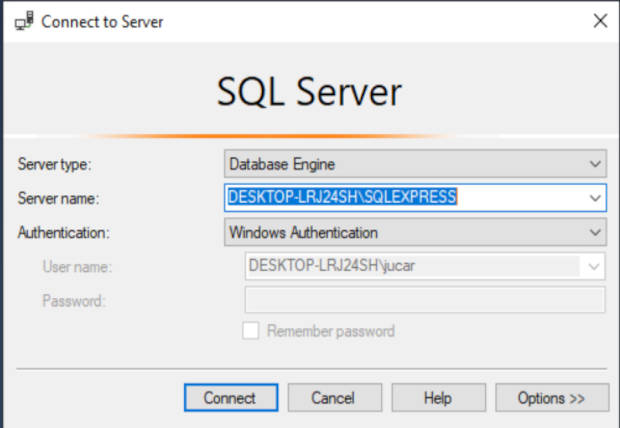This screenshot has width=620, height=428.
Task: Expand the Server name dropdown arrow
Action: click(x=595, y=198)
